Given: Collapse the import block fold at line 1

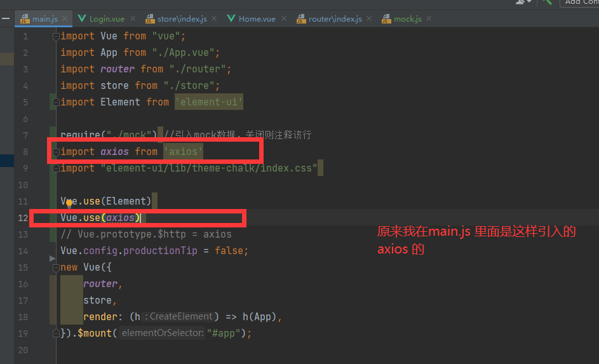Looking at the screenshot, I should tap(56, 36).
